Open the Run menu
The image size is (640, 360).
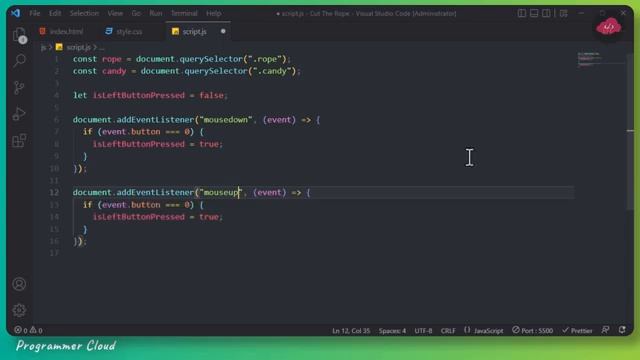click(x=156, y=13)
